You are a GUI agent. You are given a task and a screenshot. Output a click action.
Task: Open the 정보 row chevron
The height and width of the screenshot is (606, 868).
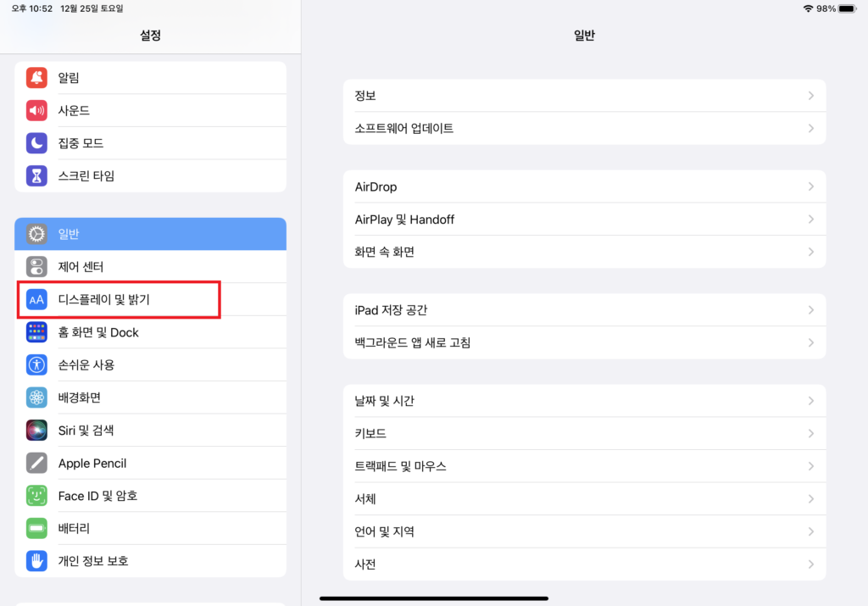click(x=811, y=96)
